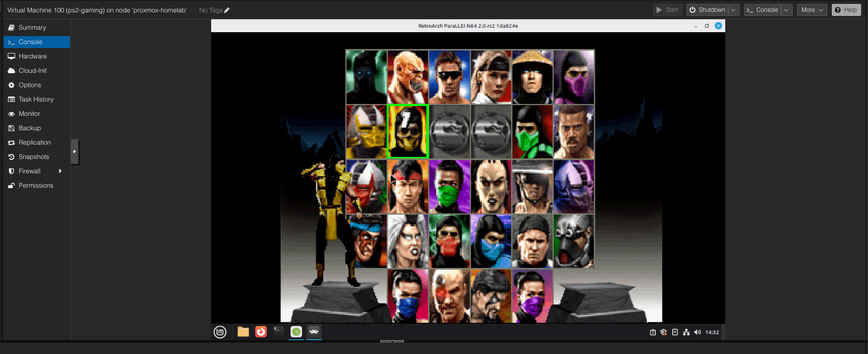Collapse the sidebar with the side handle
Screen dimensions: 868x354
[x=74, y=152]
